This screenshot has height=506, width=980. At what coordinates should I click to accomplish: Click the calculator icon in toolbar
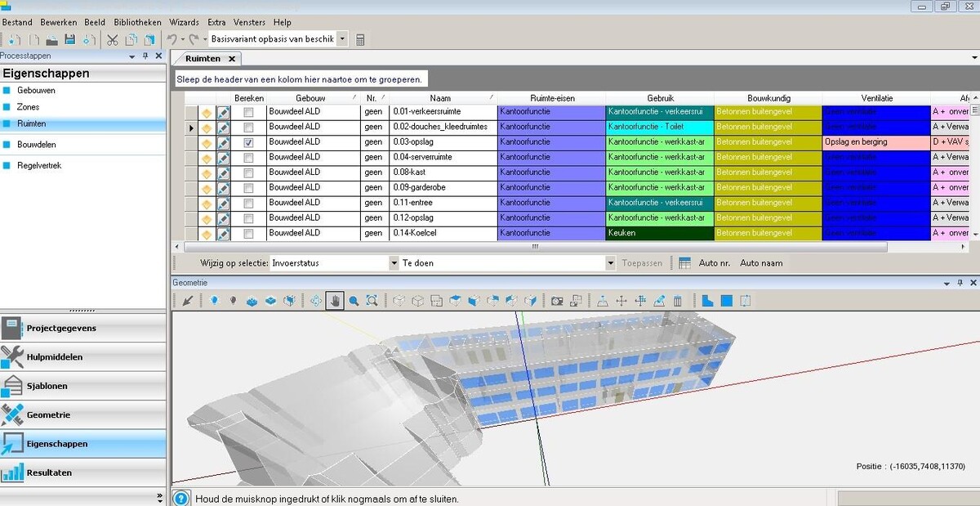(x=360, y=39)
